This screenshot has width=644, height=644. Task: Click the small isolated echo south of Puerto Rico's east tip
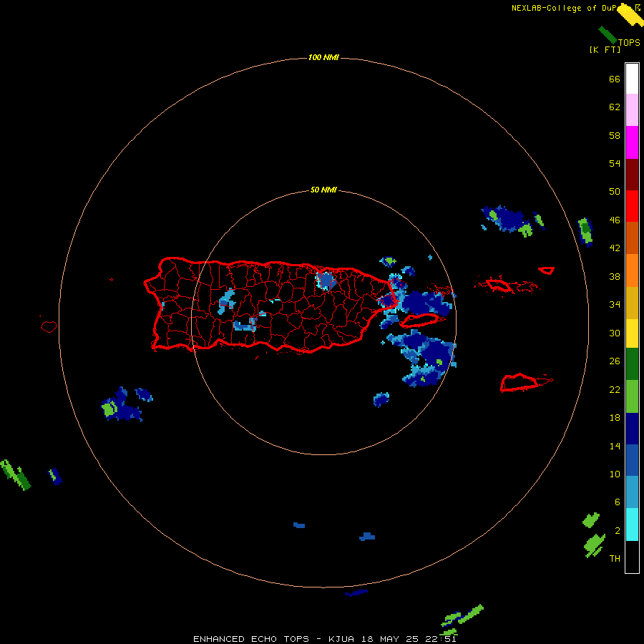pyautogui.click(x=381, y=399)
